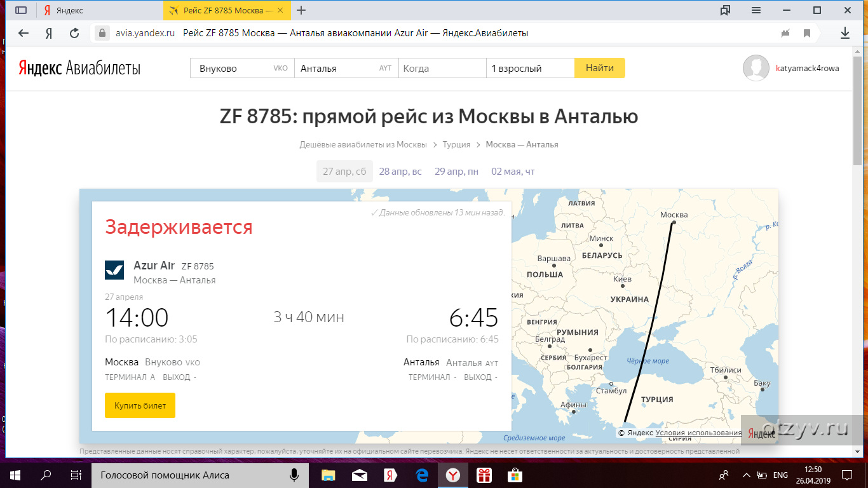Open Яндекс Авиабилеты logo link
This screenshot has width=868, height=488.
click(79, 69)
